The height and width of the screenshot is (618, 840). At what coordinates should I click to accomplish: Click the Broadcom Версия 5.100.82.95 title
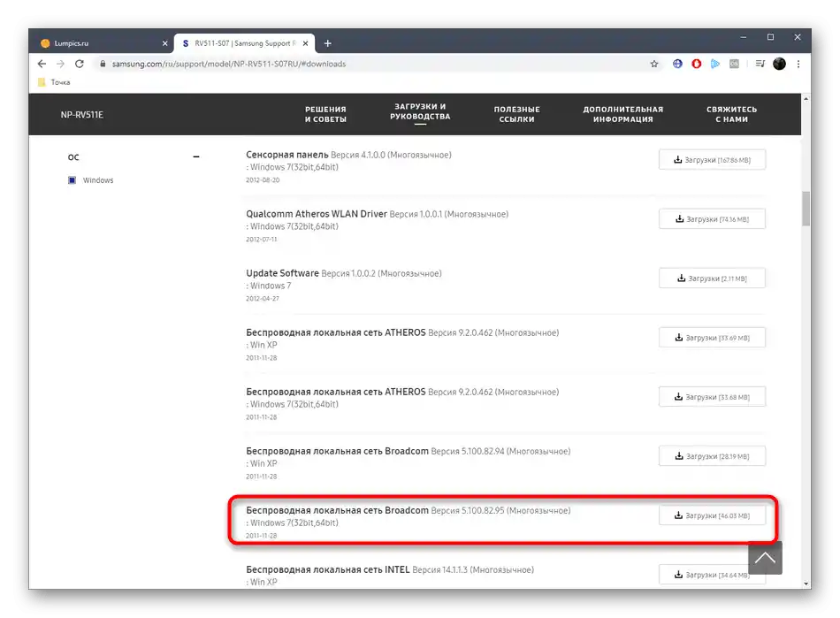[409, 510]
